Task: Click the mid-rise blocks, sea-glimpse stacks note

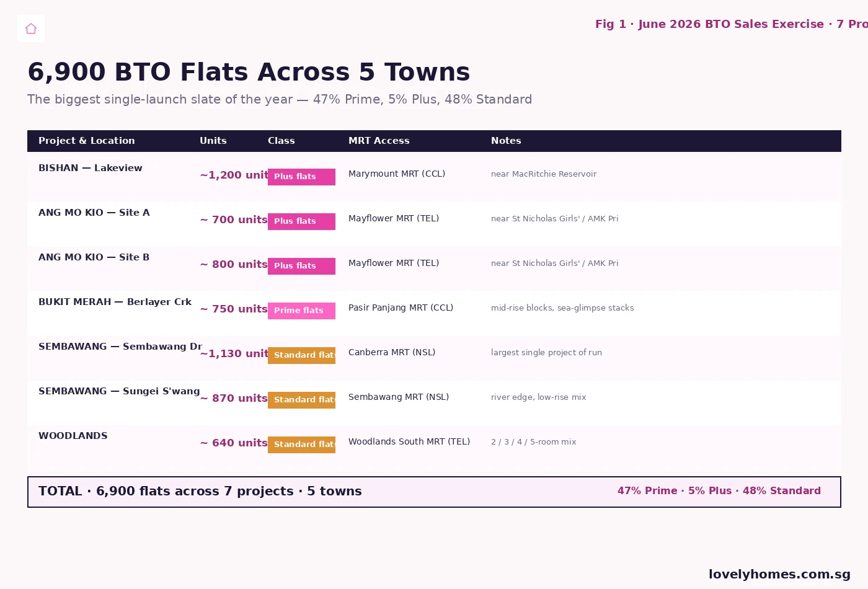Action: (x=562, y=308)
